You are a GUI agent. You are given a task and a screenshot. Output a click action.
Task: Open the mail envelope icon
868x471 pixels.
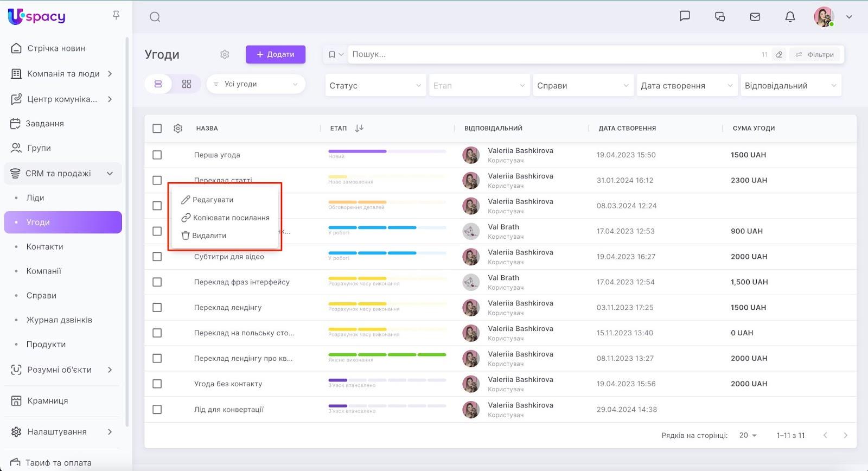pyautogui.click(x=755, y=17)
